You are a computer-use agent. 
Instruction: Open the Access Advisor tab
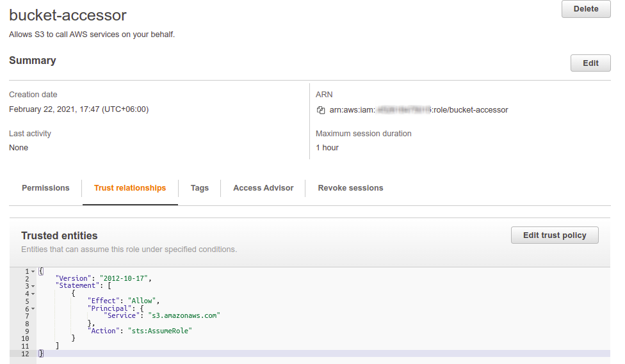click(263, 188)
